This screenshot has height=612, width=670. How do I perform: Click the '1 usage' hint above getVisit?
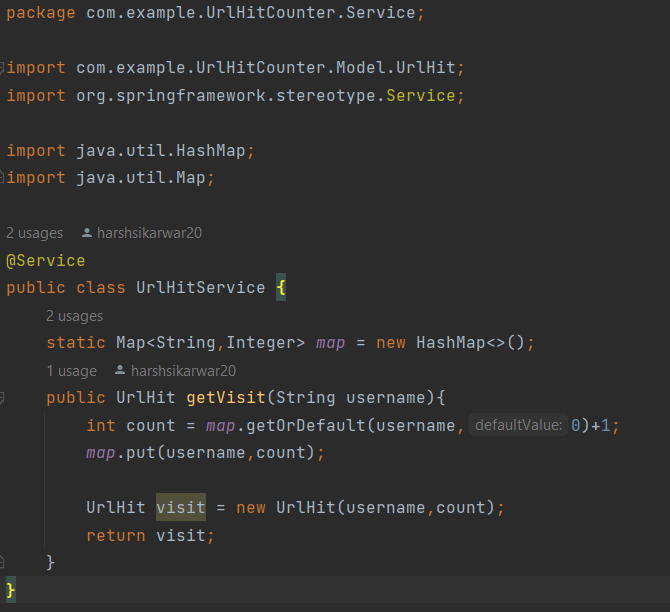[72, 371]
